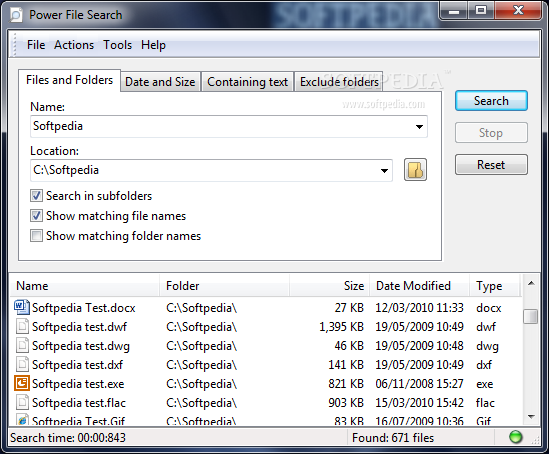Toggle Search in subfolders checkbox

click(36, 196)
